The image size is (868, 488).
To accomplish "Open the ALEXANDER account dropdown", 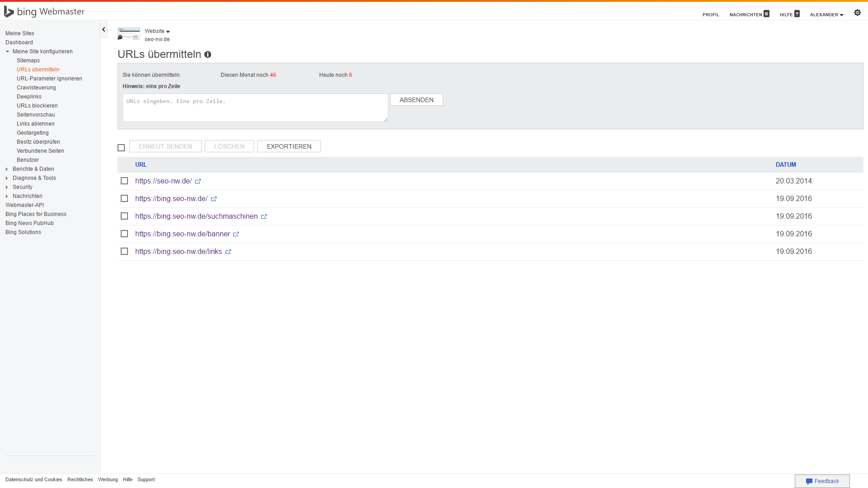I will [826, 15].
